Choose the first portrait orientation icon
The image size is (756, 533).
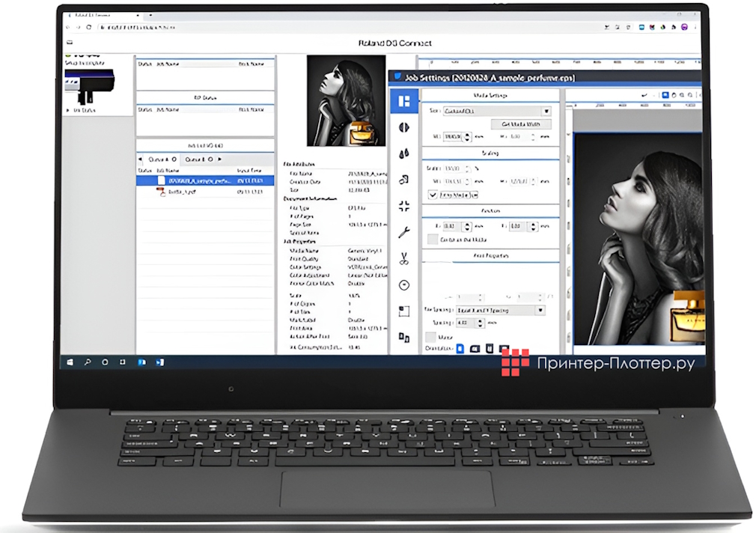pos(460,349)
